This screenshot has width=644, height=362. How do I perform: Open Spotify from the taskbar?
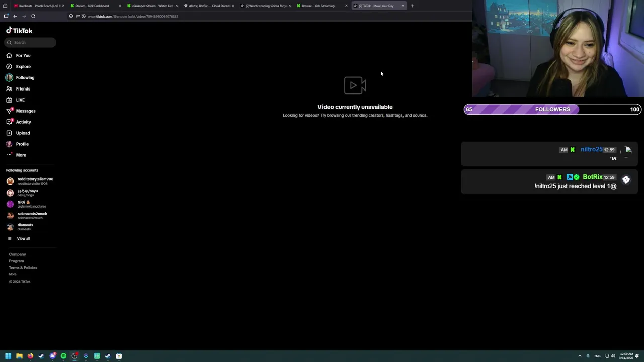click(x=63, y=356)
